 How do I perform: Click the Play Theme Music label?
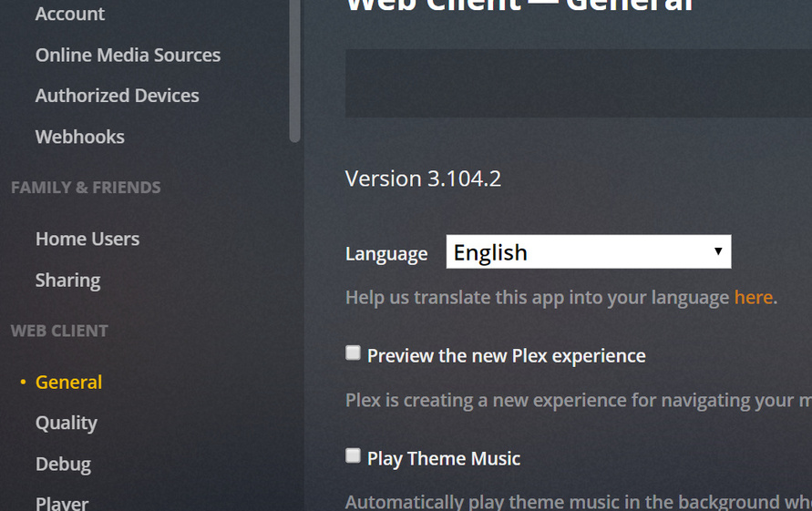(443, 458)
